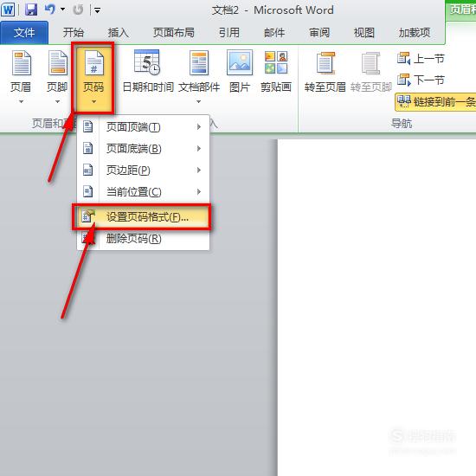Expand arrow beside 页面底端(B)
476x476 pixels.
[199, 149]
